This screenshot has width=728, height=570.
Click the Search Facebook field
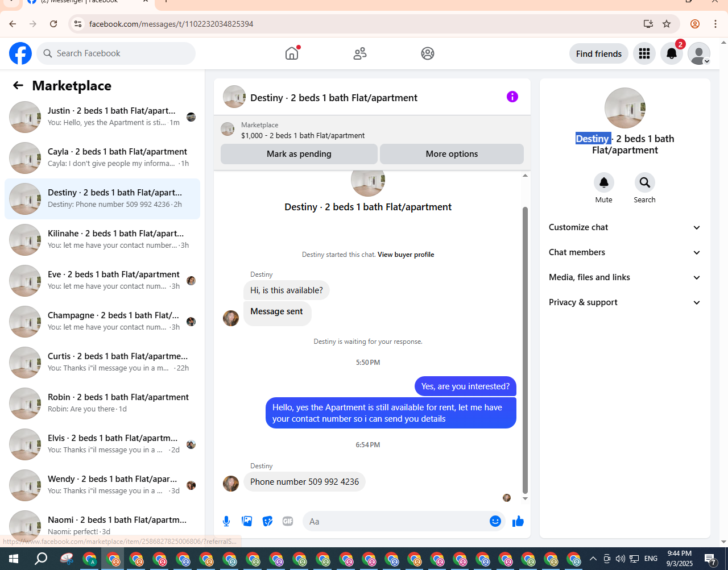[116, 53]
